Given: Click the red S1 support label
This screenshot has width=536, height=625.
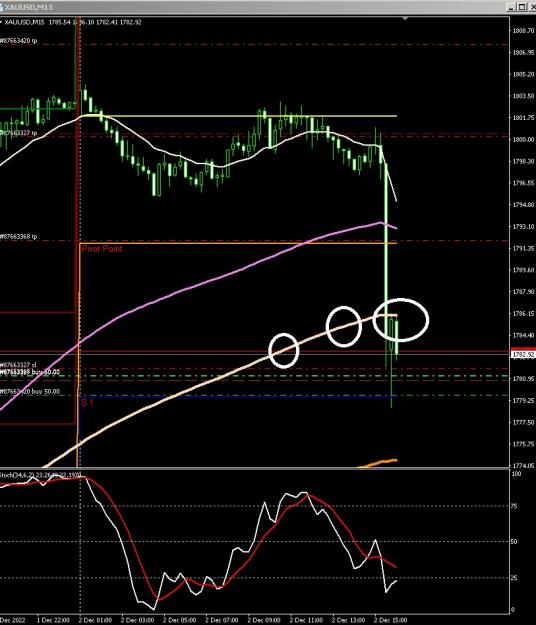Looking at the screenshot, I should pyautogui.click(x=87, y=403).
